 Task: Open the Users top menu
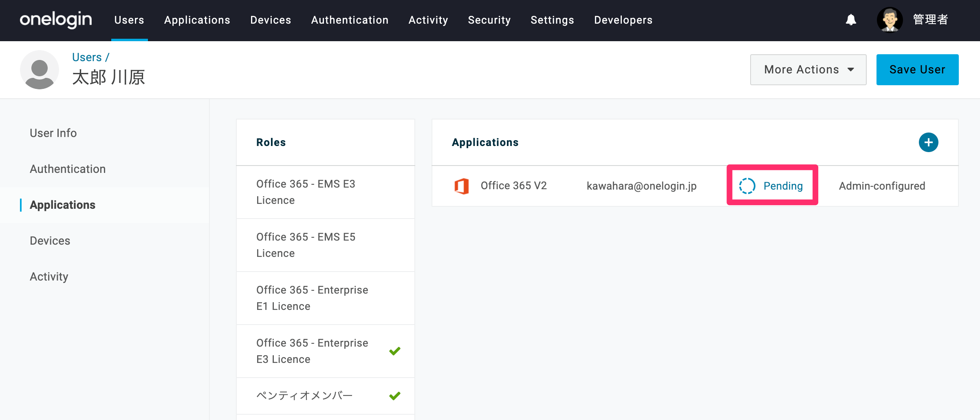(x=129, y=20)
